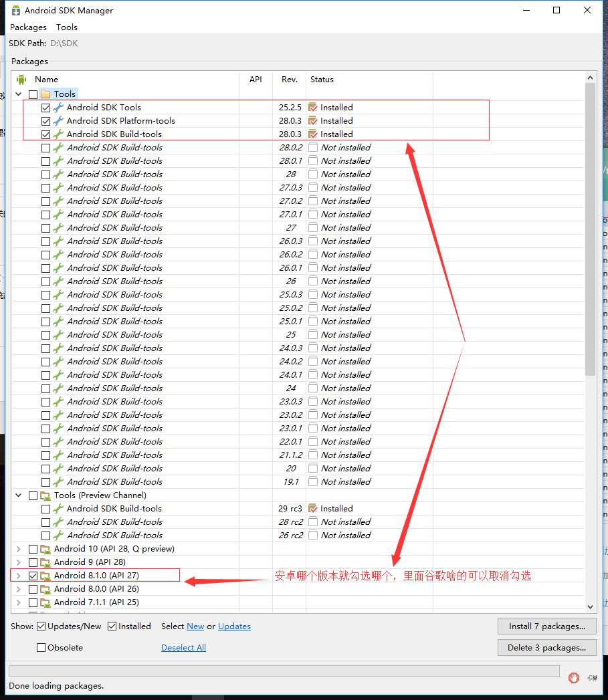Viewport: 608px width, 700px height.
Task: Expand the Android 10 (API 28, Q preview) node
Action: 19,549
